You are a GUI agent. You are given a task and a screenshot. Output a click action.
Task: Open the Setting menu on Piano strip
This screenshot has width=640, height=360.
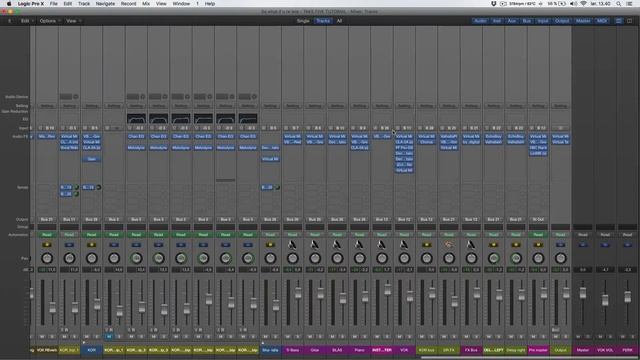coord(360,106)
